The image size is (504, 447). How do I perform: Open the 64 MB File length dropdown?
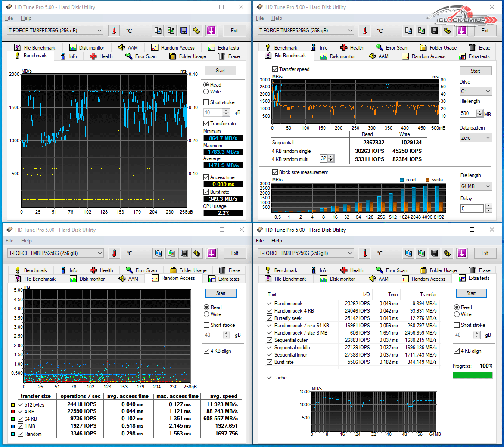(475, 186)
